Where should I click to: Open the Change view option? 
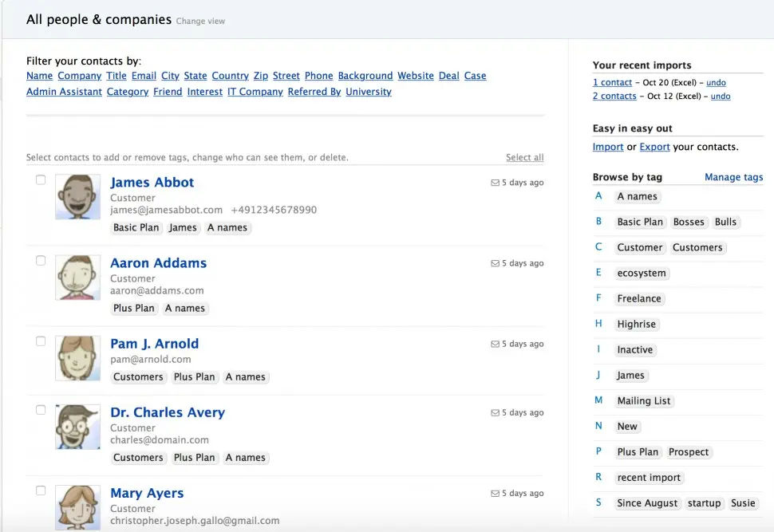click(x=200, y=22)
